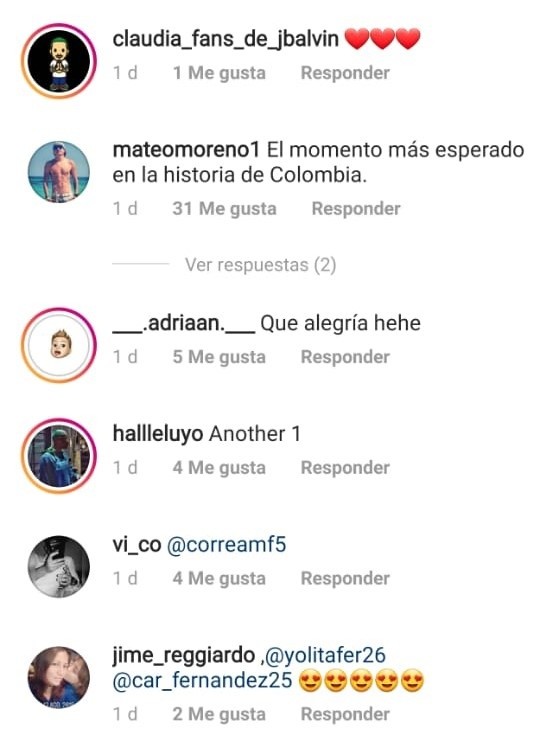The height and width of the screenshot is (734, 559).
Task: Reply to ___.adriaan.___ comment
Action: (345, 357)
